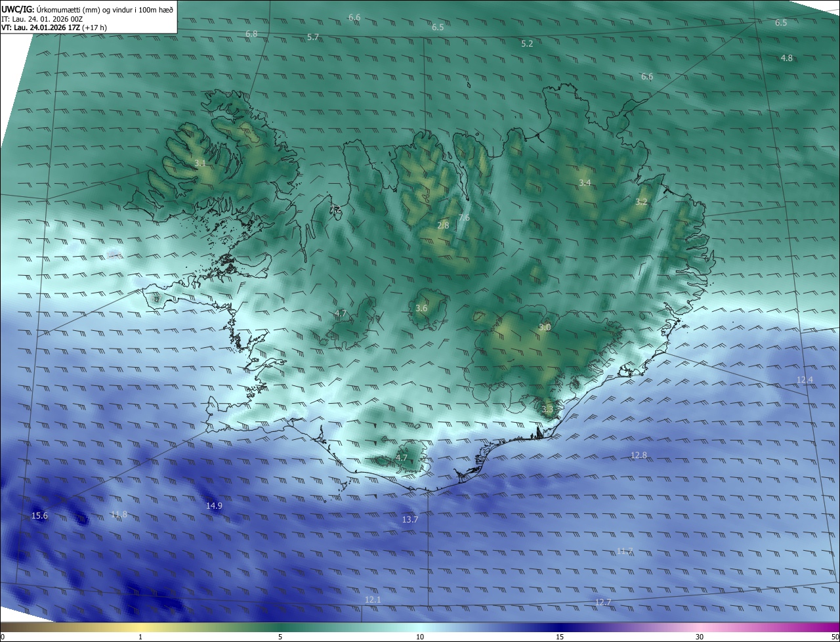The width and height of the screenshot is (840, 642).
Task: Click the 15 label on the colour scale
Action: 560,637
